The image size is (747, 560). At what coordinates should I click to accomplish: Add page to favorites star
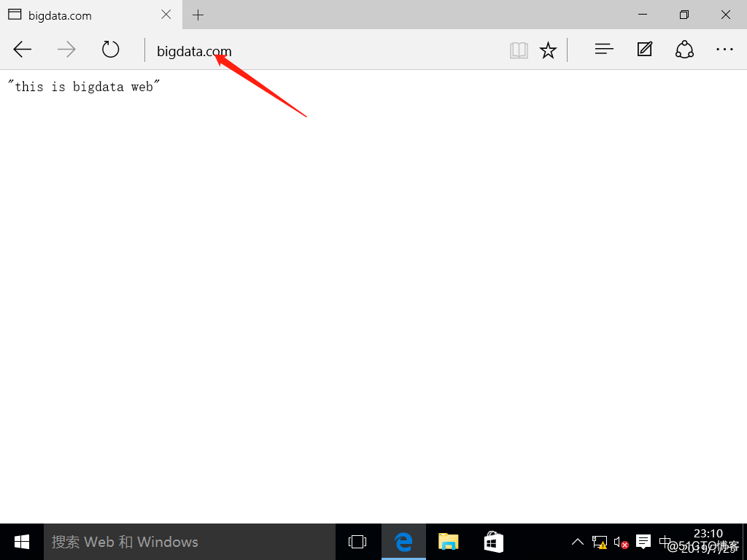coord(548,50)
